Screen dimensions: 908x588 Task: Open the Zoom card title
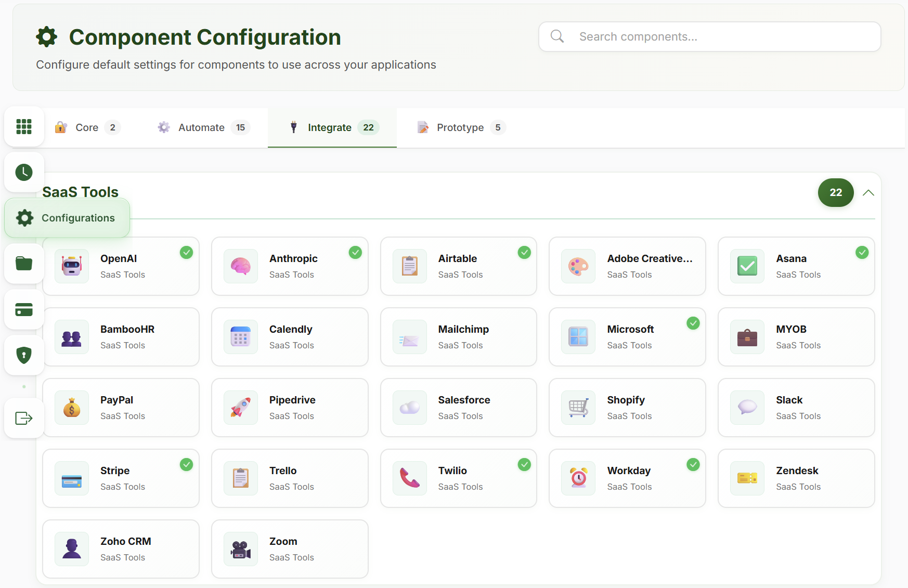(x=283, y=541)
